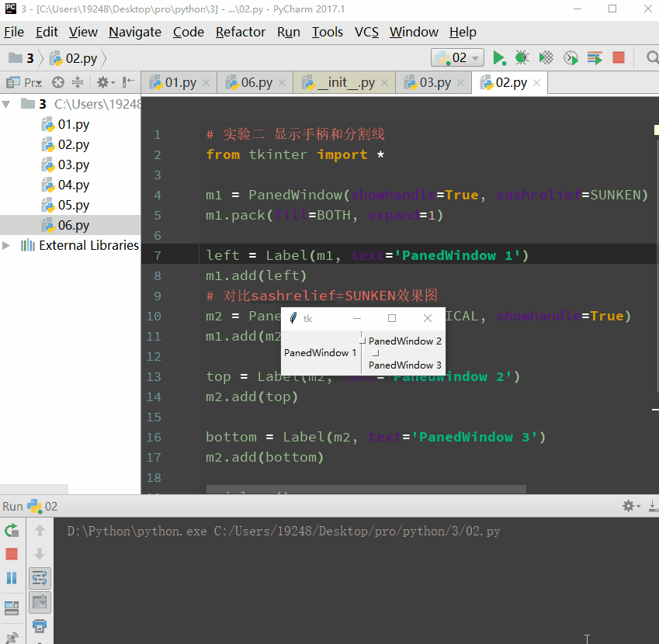This screenshot has width=659, height=644.
Task: Click PanedWindow 1 label in tk window
Action: pos(321,353)
